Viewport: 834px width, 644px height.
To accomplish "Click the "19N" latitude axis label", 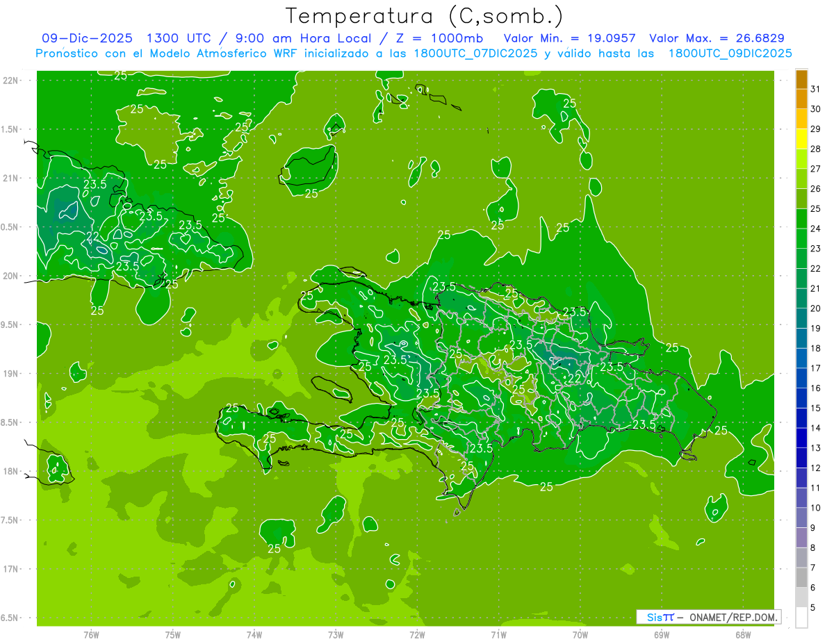I will (x=11, y=374).
